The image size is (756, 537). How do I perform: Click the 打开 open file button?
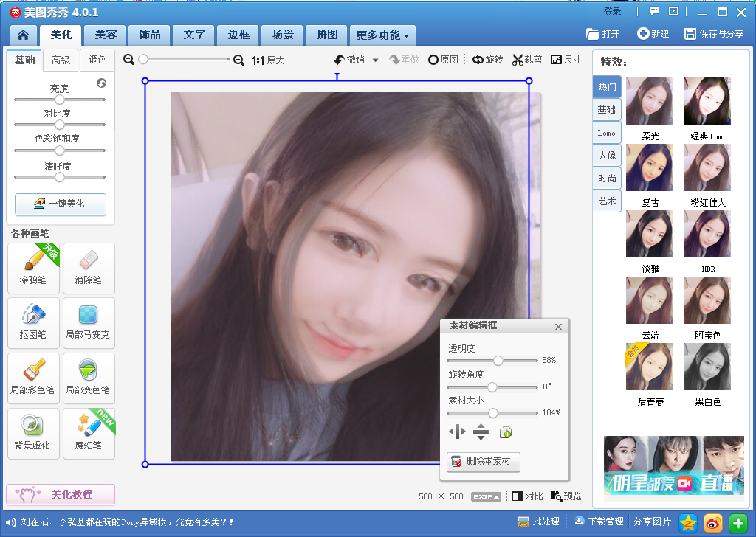[x=602, y=34]
